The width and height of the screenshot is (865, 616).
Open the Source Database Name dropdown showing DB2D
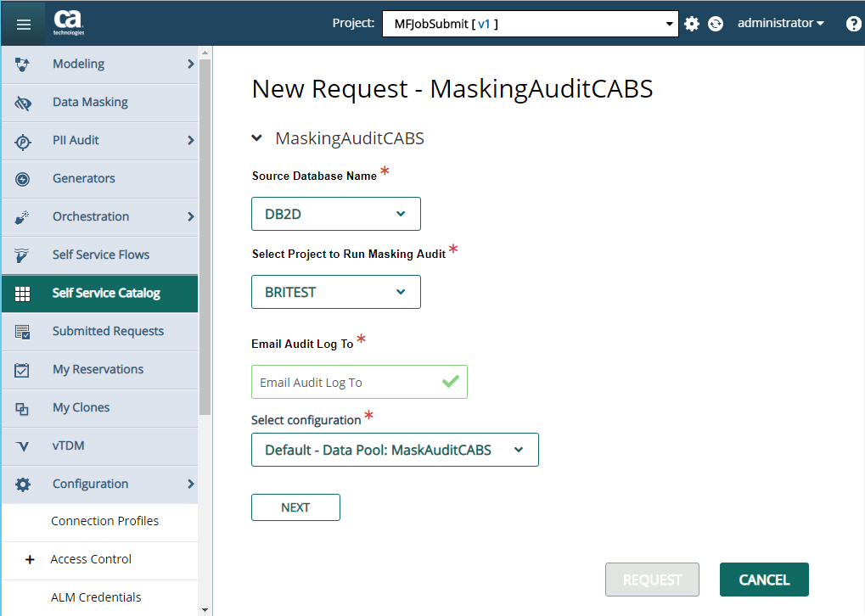pos(335,213)
